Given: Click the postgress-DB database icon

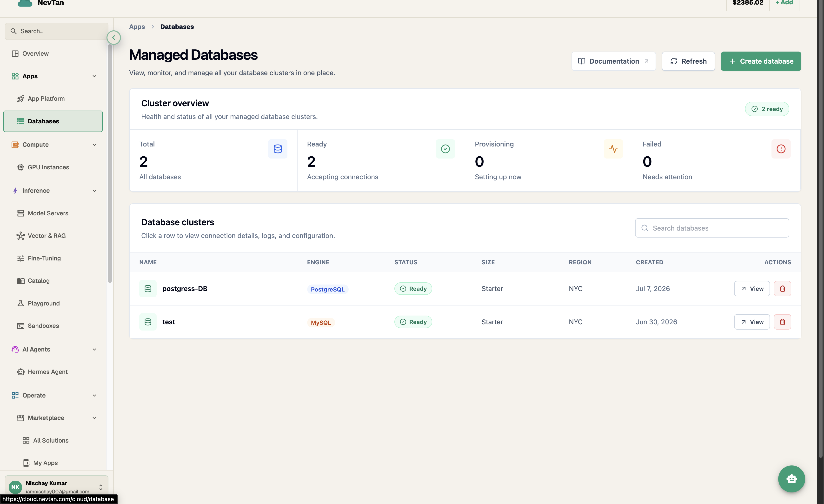Looking at the screenshot, I should click(x=148, y=289).
